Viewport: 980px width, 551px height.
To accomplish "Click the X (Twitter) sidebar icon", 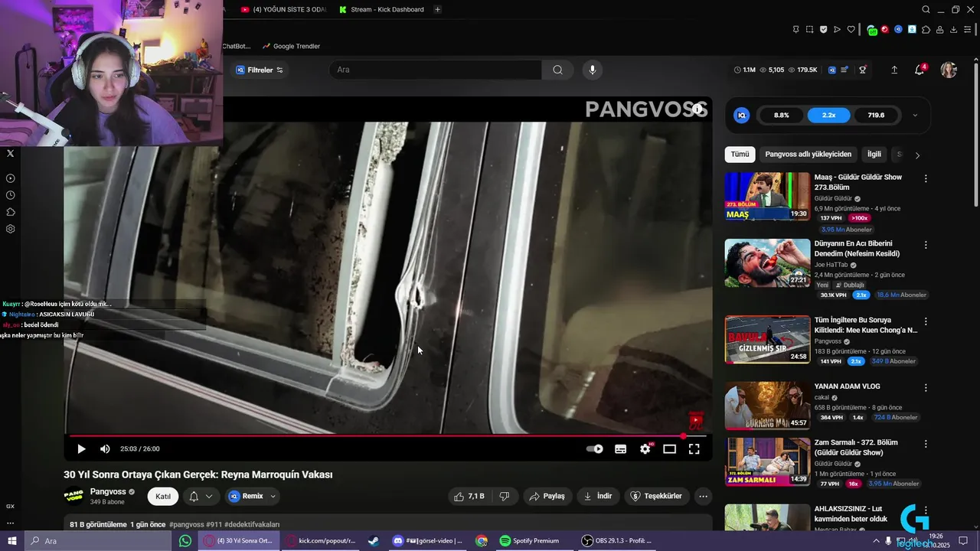I will pos(10,154).
